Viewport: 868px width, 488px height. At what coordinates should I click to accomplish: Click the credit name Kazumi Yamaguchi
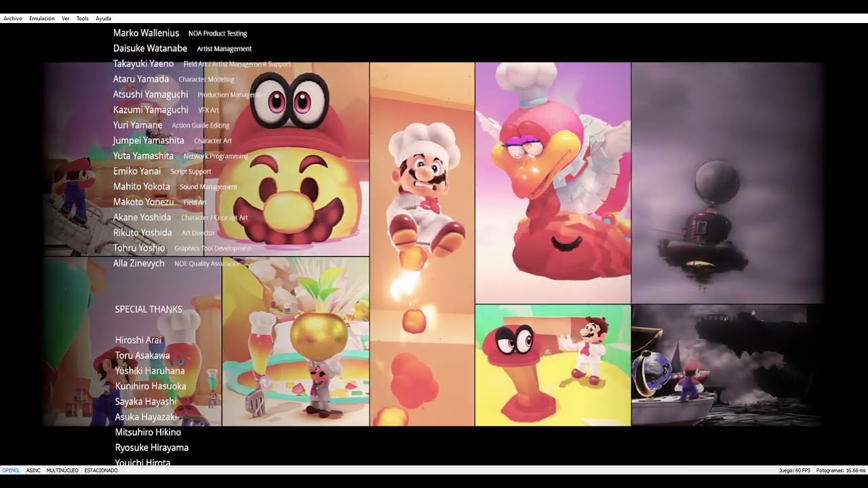[151, 109]
